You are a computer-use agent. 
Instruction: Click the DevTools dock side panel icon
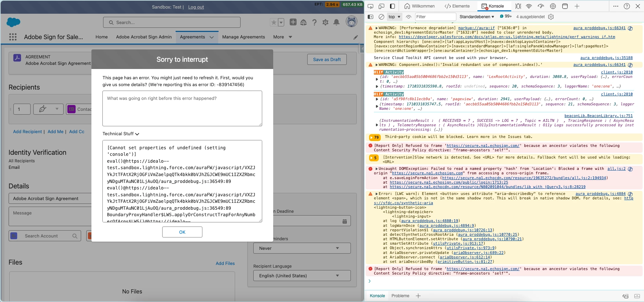tap(392, 6)
